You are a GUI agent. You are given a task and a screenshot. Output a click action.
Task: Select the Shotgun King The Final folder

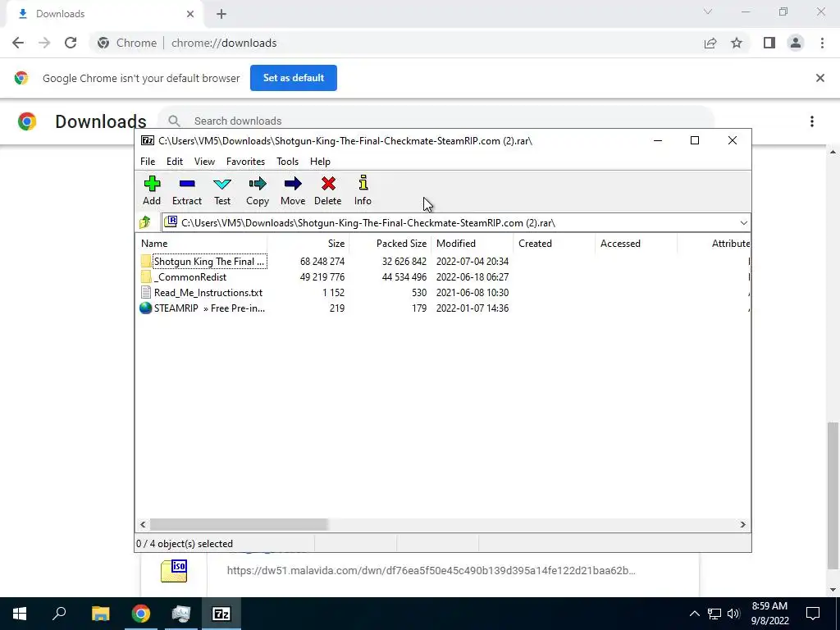[209, 262]
